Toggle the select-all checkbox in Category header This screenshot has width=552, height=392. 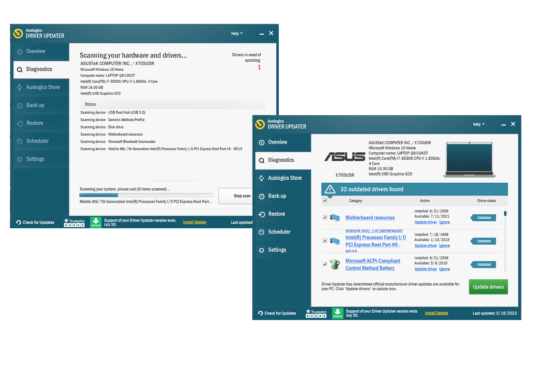pyautogui.click(x=325, y=201)
